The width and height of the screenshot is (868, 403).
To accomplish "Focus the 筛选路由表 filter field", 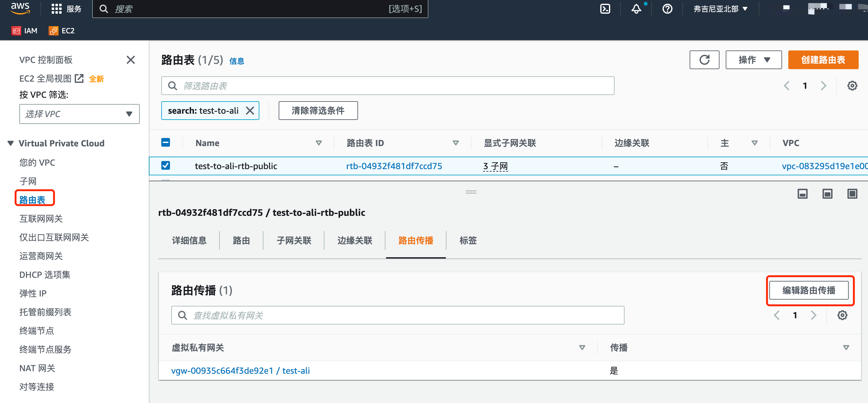I will click(388, 86).
